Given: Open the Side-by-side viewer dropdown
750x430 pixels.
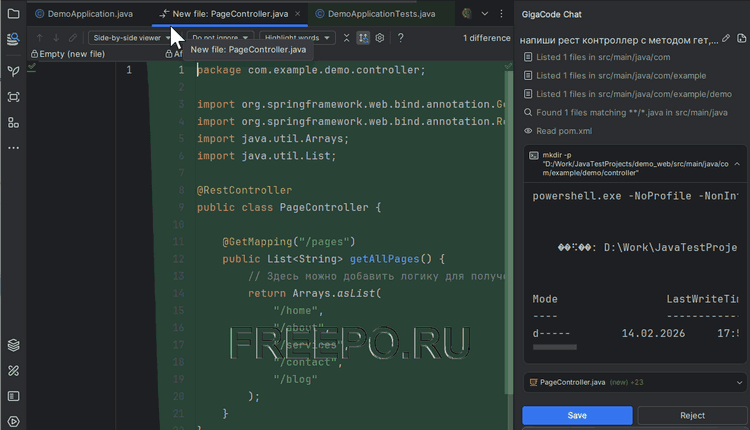Looking at the screenshot, I should (x=131, y=38).
